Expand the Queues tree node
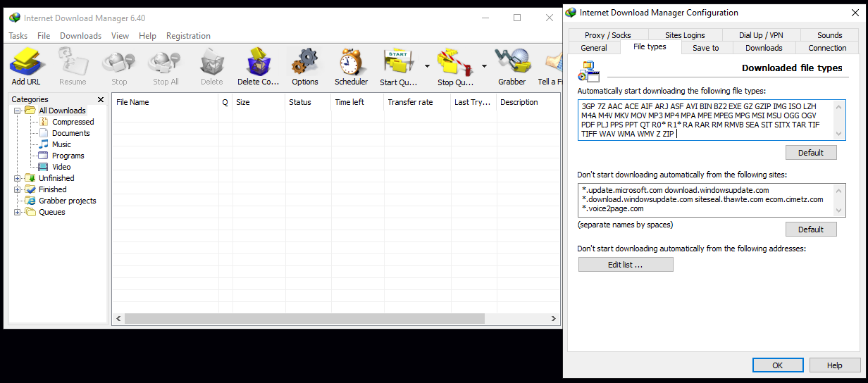The height and width of the screenshot is (383, 868). [18, 212]
